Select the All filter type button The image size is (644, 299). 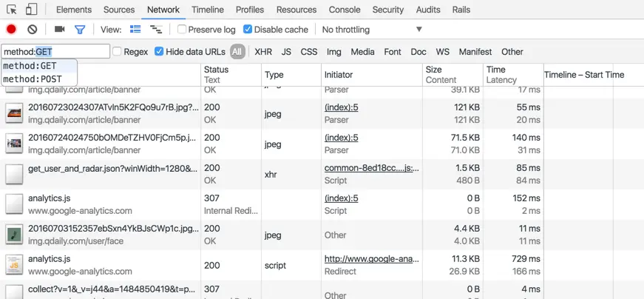pos(237,52)
